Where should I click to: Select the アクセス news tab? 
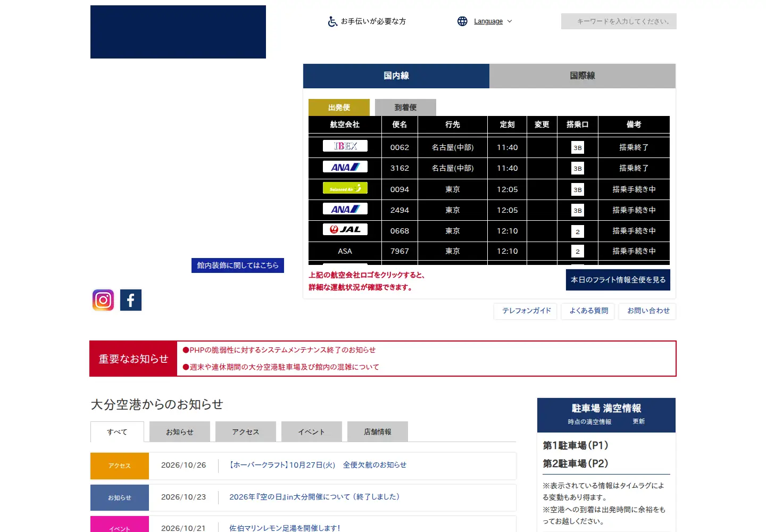click(x=246, y=432)
